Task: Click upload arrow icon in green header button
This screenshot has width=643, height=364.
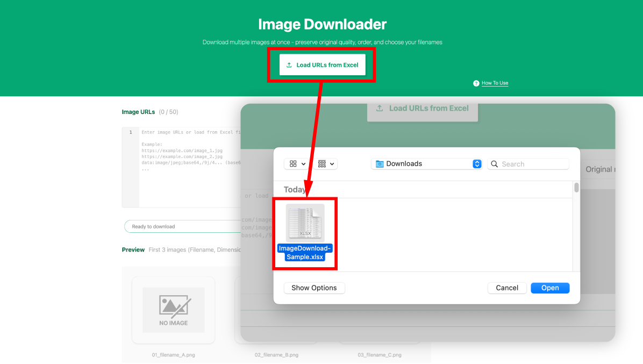Action: pyautogui.click(x=289, y=65)
